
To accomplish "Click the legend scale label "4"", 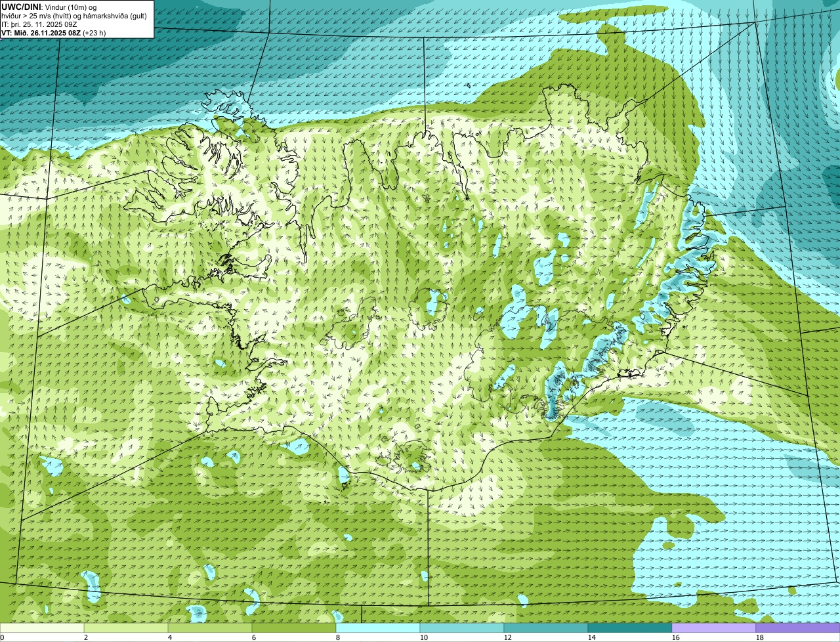I will point(170,637).
